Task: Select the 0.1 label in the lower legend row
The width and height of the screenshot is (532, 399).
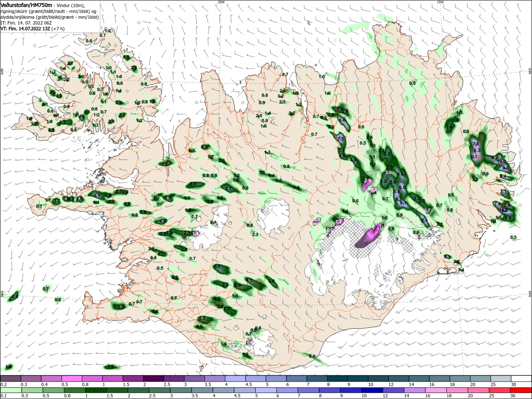Action: pyautogui.click(x=4, y=397)
